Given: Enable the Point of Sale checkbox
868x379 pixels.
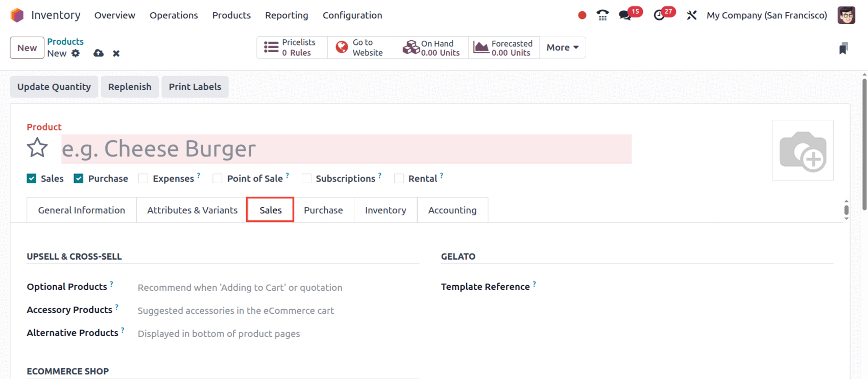Looking at the screenshot, I should [218, 179].
